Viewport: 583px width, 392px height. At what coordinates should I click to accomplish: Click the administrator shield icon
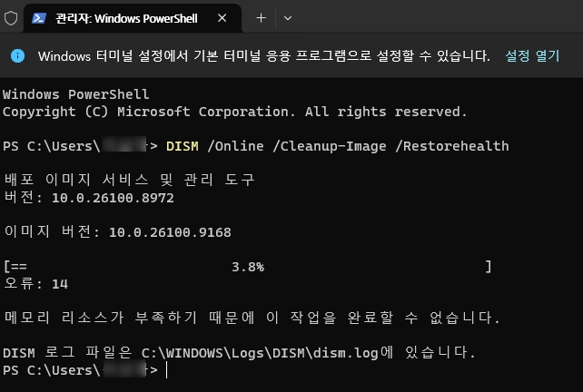[x=11, y=18]
